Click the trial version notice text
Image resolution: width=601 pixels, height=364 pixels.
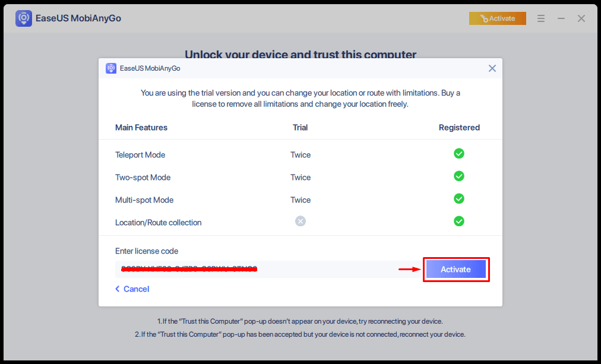click(300, 99)
